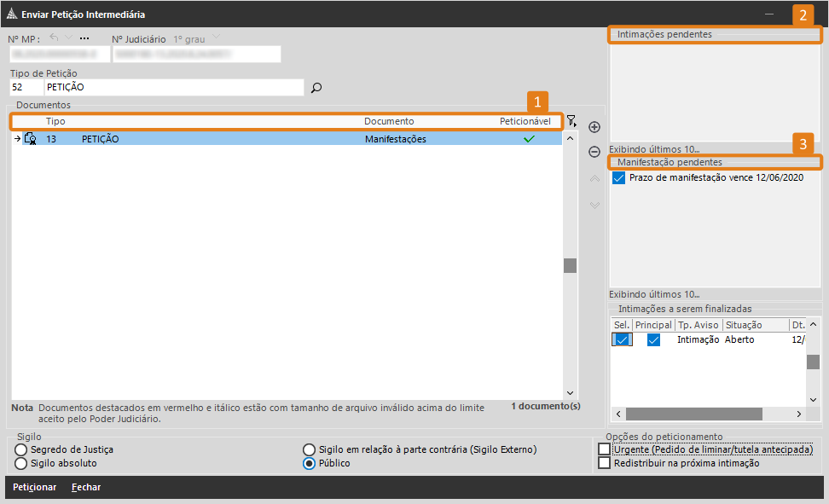Sort documents by the Tipo column header
This screenshot has height=504, width=829.
coord(55,122)
